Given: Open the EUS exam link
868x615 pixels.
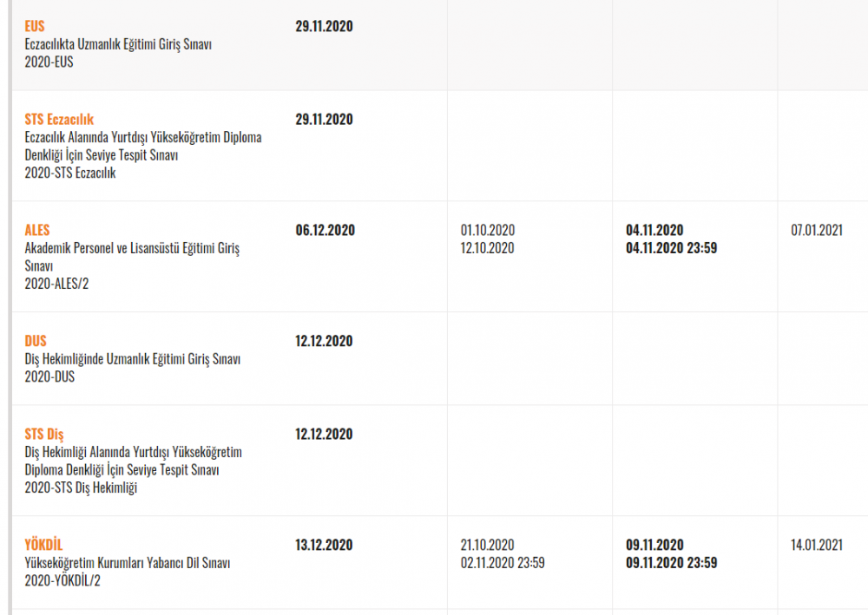Looking at the screenshot, I should (35, 27).
